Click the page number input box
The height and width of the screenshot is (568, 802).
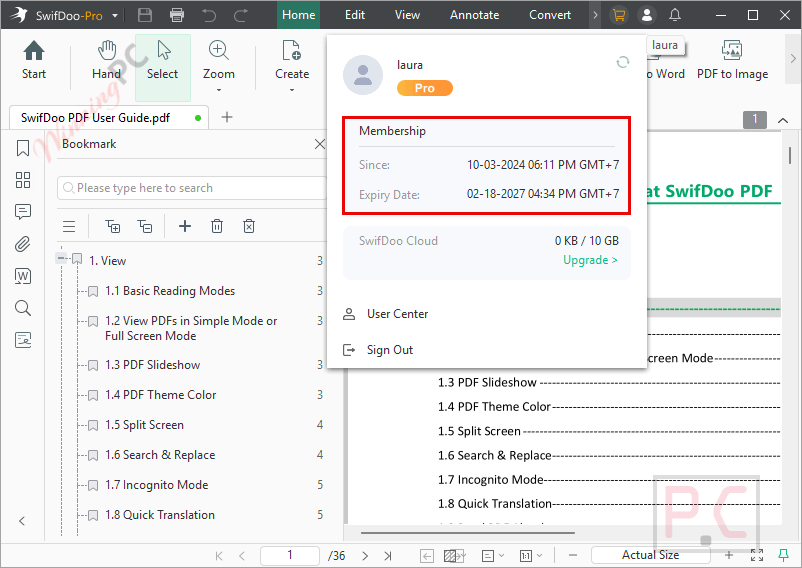(x=289, y=555)
